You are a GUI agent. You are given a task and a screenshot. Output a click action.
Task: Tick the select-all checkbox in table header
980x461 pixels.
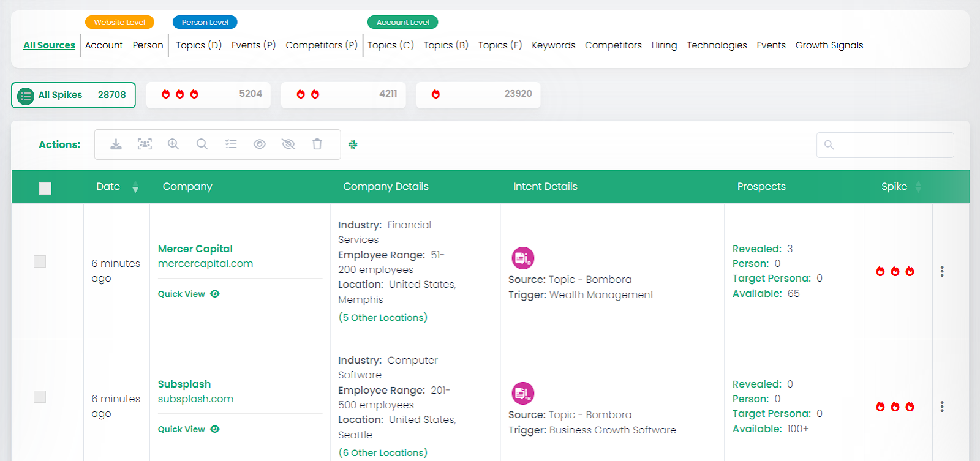[45, 189]
